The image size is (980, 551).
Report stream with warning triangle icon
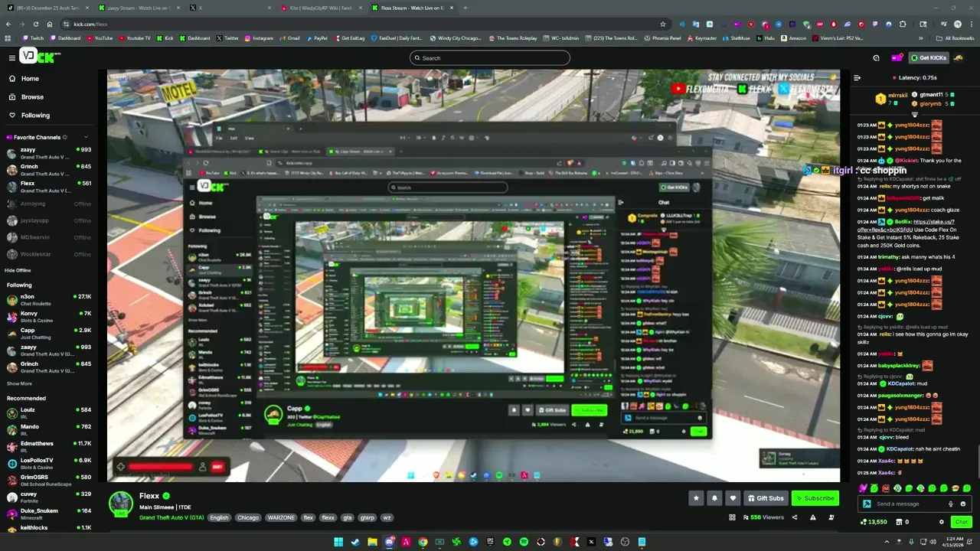point(813,517)
